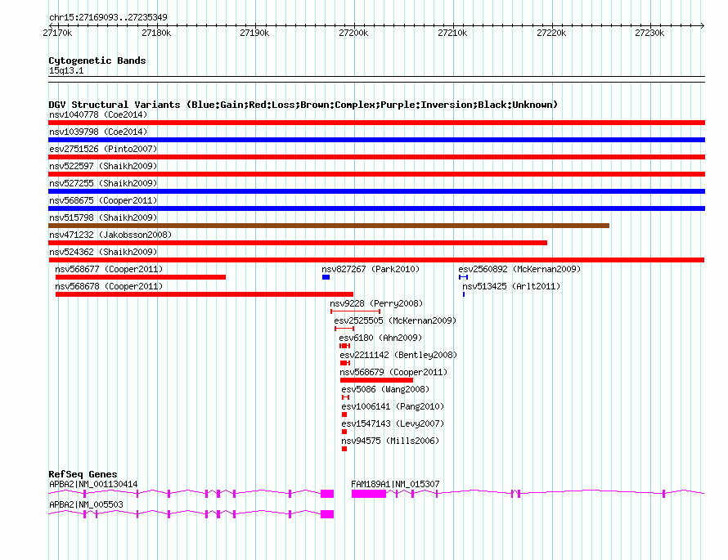Click the 27210k ruler position label
This screenshot has height=560, width=728.
(x=452, y=33)
